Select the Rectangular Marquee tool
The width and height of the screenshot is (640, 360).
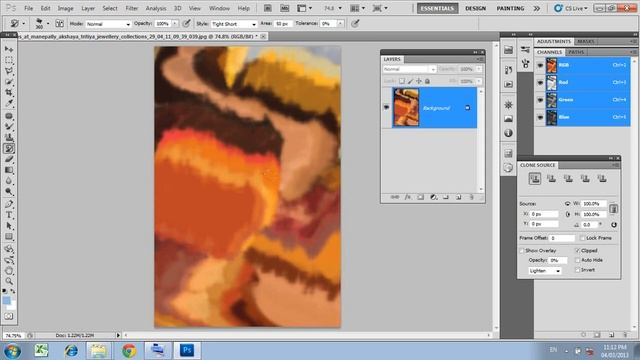[9, 60]
